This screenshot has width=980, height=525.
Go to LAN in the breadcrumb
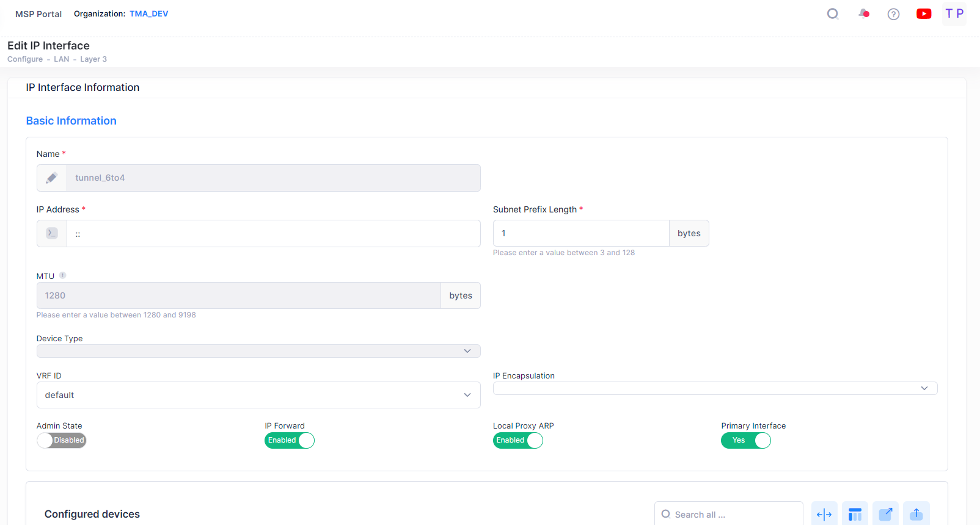point(61,59)
